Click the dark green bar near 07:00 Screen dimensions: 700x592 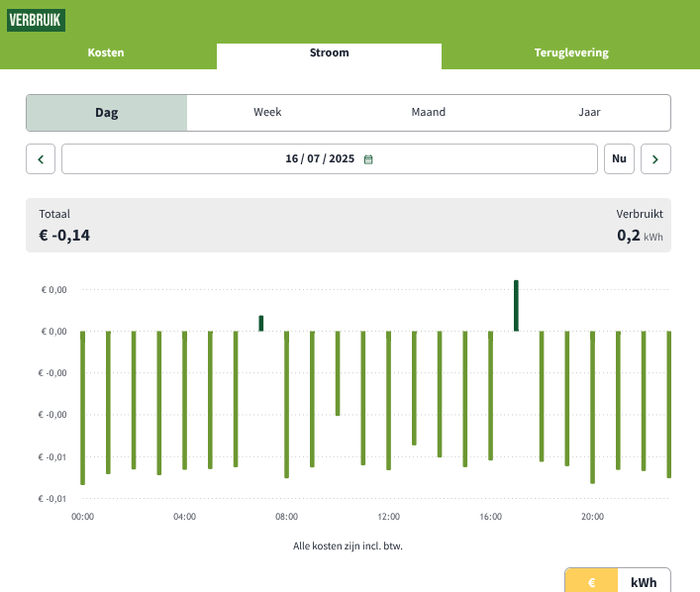pos(261,323)
